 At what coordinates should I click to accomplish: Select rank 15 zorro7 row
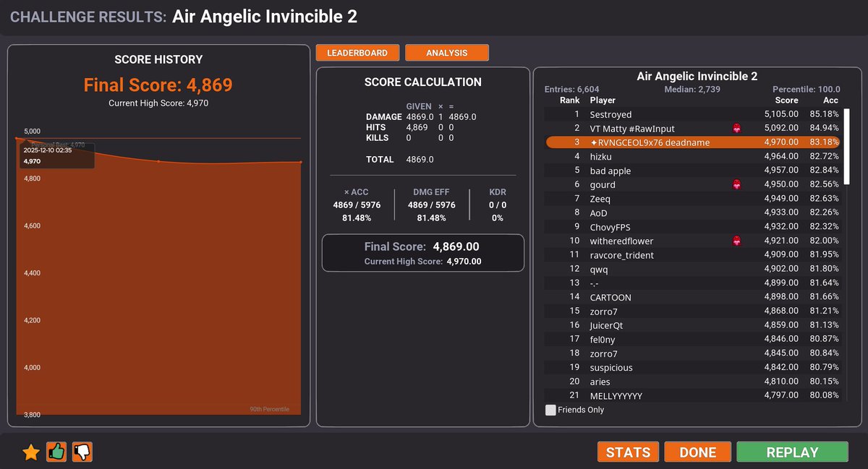(694, 311)
